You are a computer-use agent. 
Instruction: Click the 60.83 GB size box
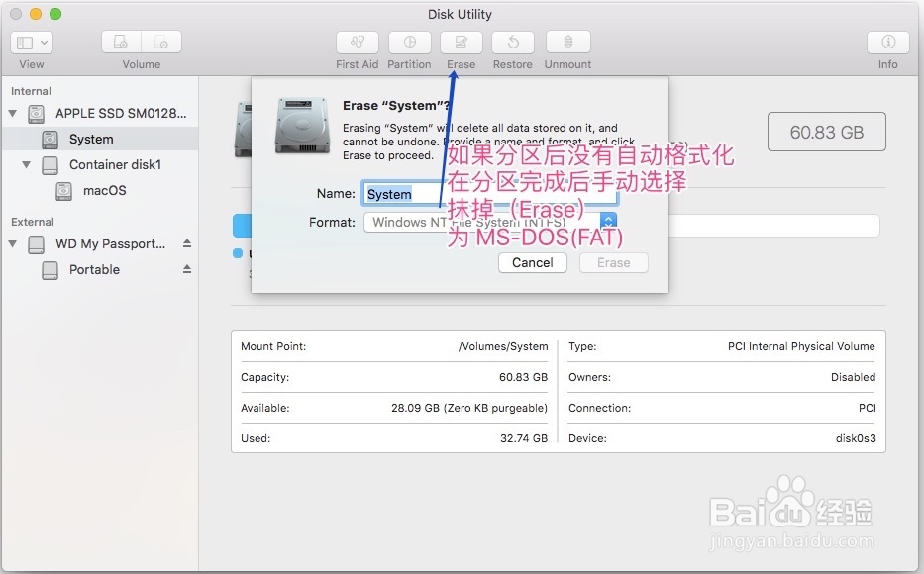click(x=827, y=132)
